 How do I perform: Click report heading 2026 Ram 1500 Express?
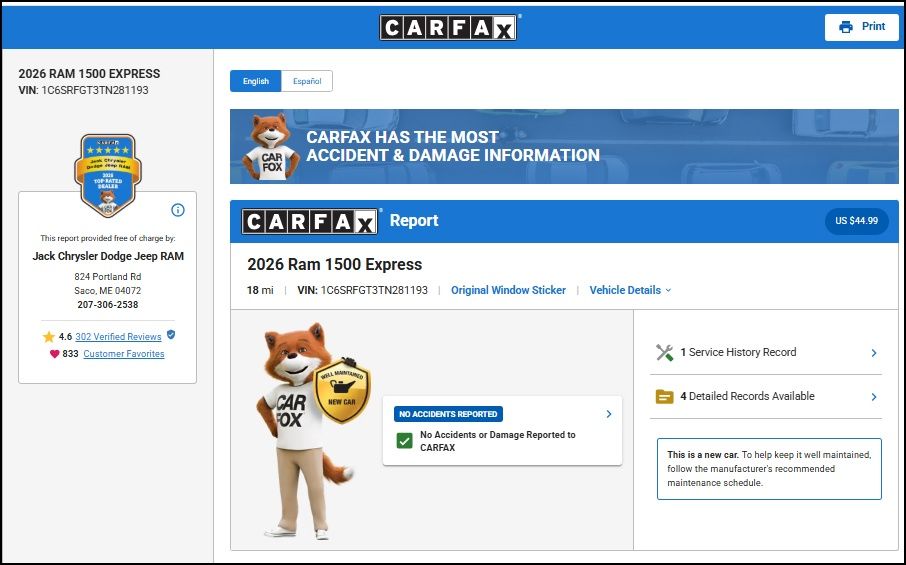(335, 264)
